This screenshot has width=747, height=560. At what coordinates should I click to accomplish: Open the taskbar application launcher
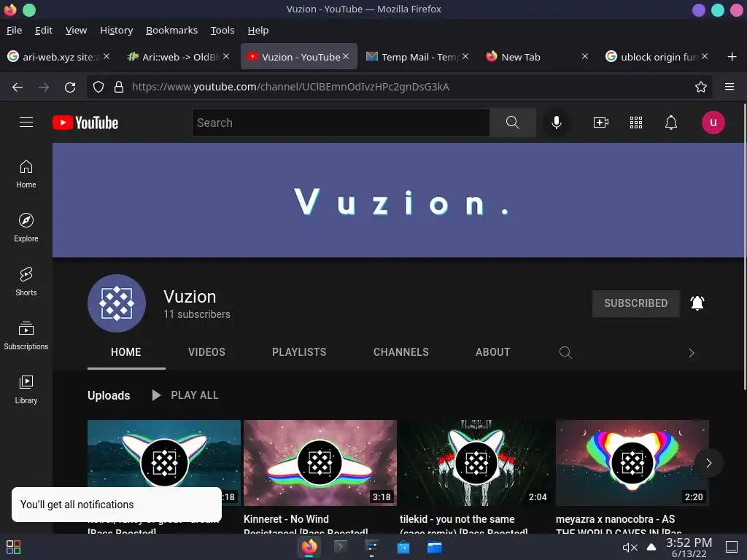(x=13, y=547)
